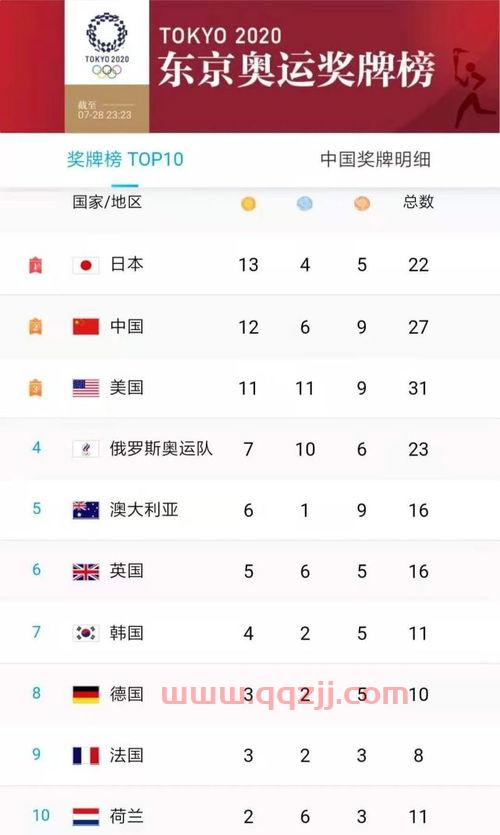Click the 国家/地区 column header

click(108, 202)
